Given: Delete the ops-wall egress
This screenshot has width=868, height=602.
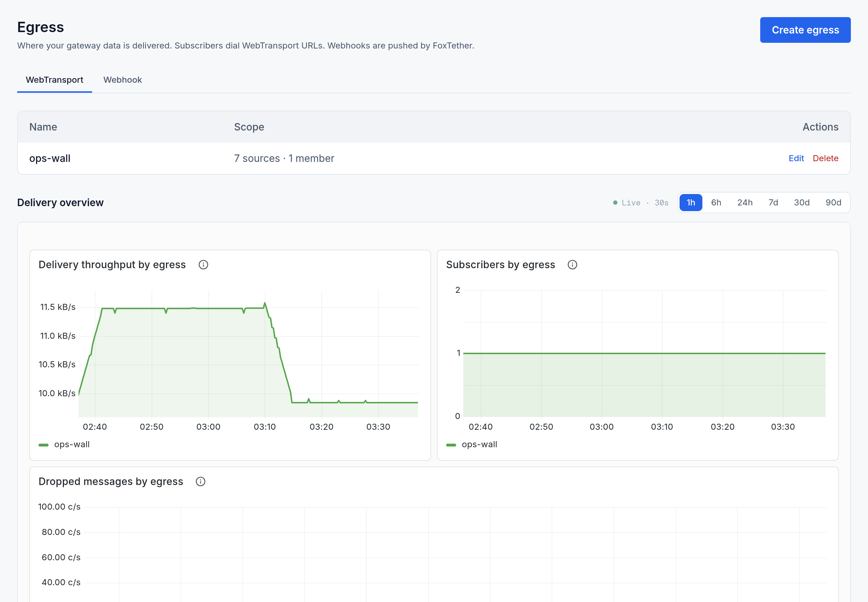Looking at the screenshot, I should tap(826, 158).
